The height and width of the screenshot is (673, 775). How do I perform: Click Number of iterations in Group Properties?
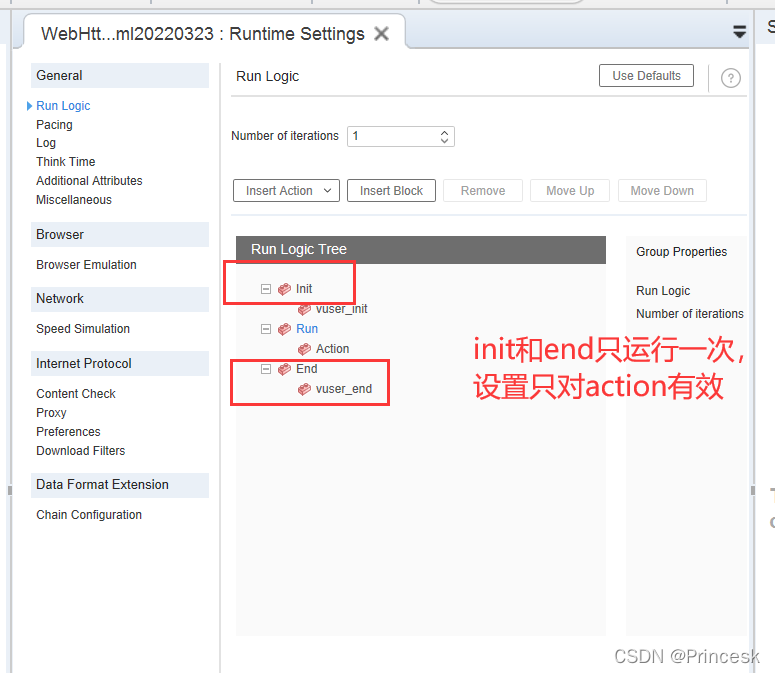point(689,314)
